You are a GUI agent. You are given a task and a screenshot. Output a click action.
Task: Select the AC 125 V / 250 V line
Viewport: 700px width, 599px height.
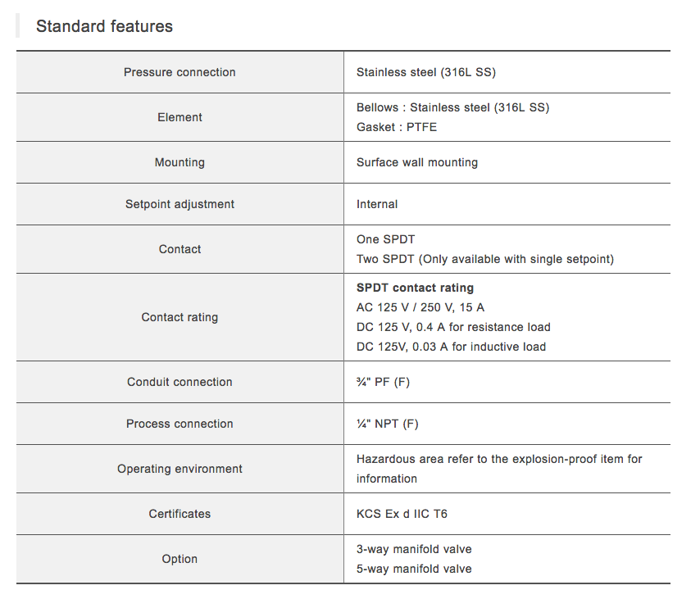[x=420, y=307]
